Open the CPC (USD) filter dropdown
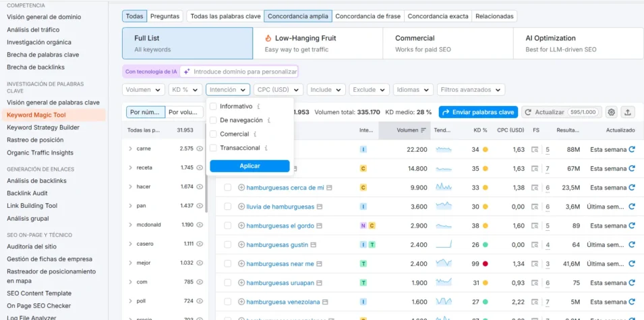Image resolution: width=644 pixels, height=320 pixels. click(x=279, y=90)
